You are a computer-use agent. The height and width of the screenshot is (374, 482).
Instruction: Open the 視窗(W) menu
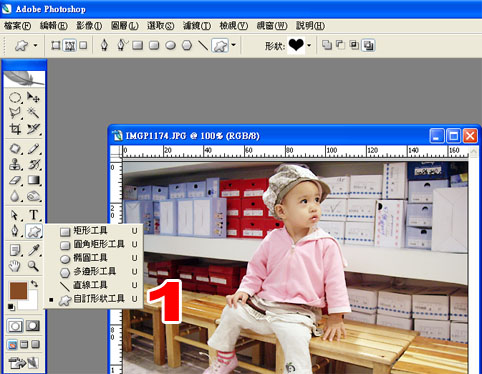[272, 26]
